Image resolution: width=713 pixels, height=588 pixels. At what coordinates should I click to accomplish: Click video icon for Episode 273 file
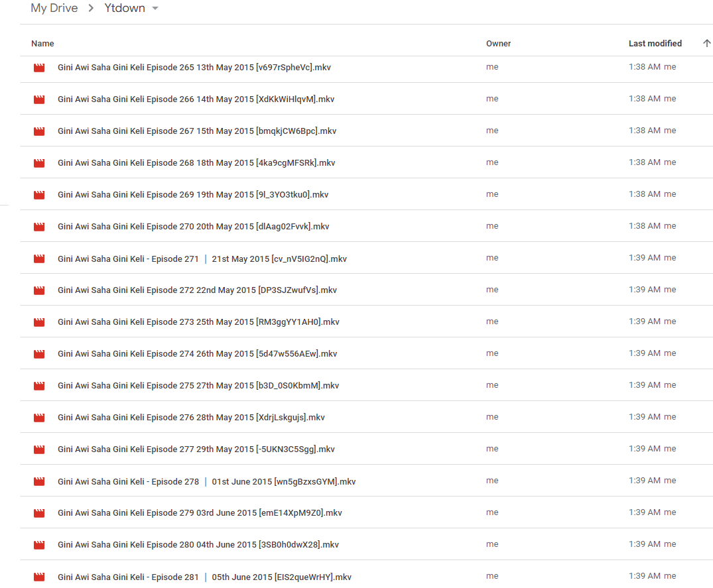click(40, 322)
